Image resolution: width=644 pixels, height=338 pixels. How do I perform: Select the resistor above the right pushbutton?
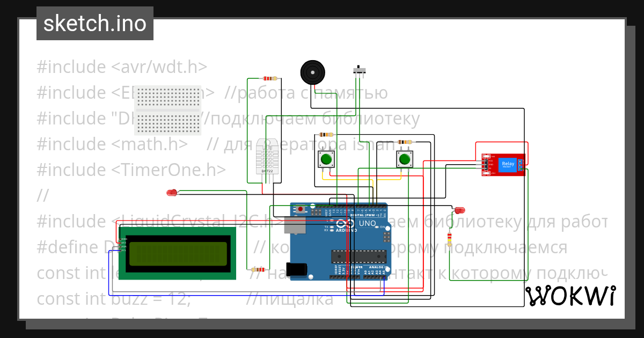pyautogui.click(x=404, y=142)
